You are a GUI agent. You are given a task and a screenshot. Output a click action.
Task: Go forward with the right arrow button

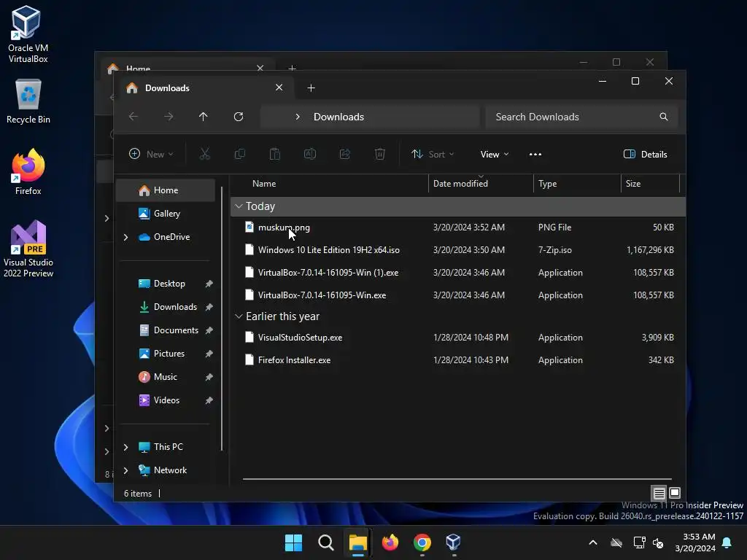point(169,117)
